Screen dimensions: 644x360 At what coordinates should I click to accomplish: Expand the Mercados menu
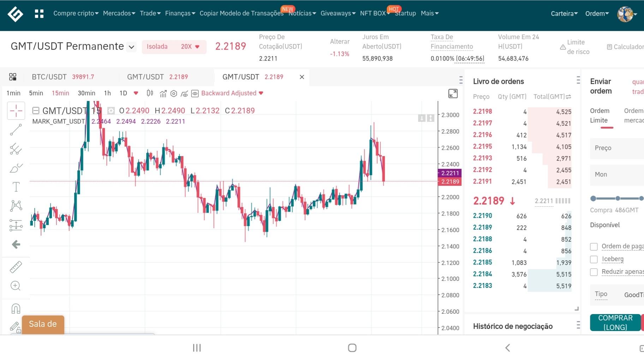click(x=119, y=13)
